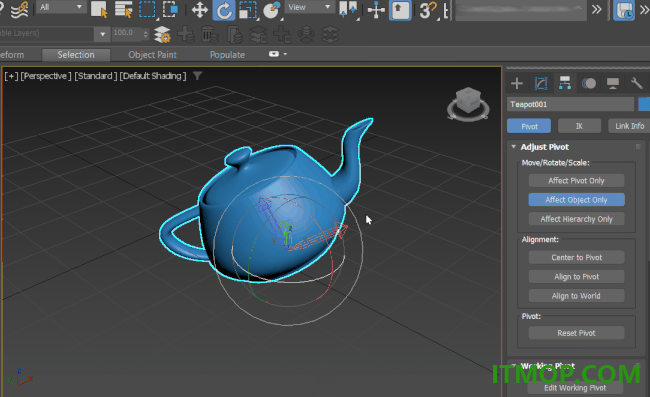Image resolution: width=650 pixels, height=397 pixels.
Task: Open the View reference coordinate dropdown
Action: [x=309, y=7]
